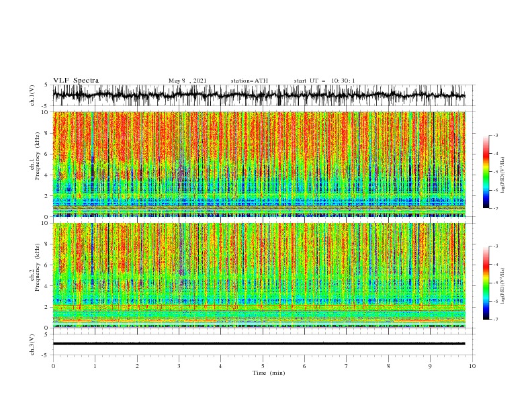
Task: Click the "10" tick on the time axis
Action: pyautogui.click(x=472, y=366)
